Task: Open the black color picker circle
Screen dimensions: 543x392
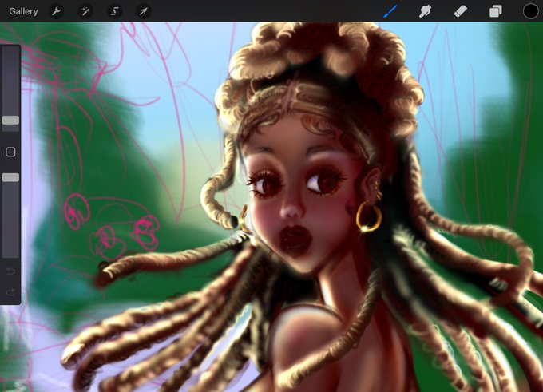Action: (530, 11)
